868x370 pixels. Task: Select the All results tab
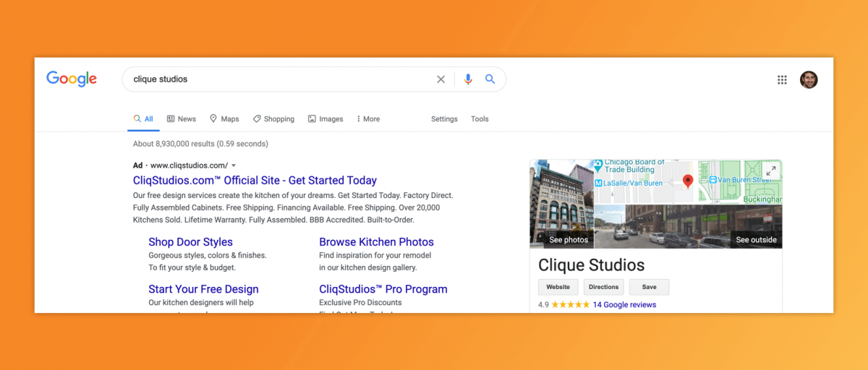click(143, 119)
